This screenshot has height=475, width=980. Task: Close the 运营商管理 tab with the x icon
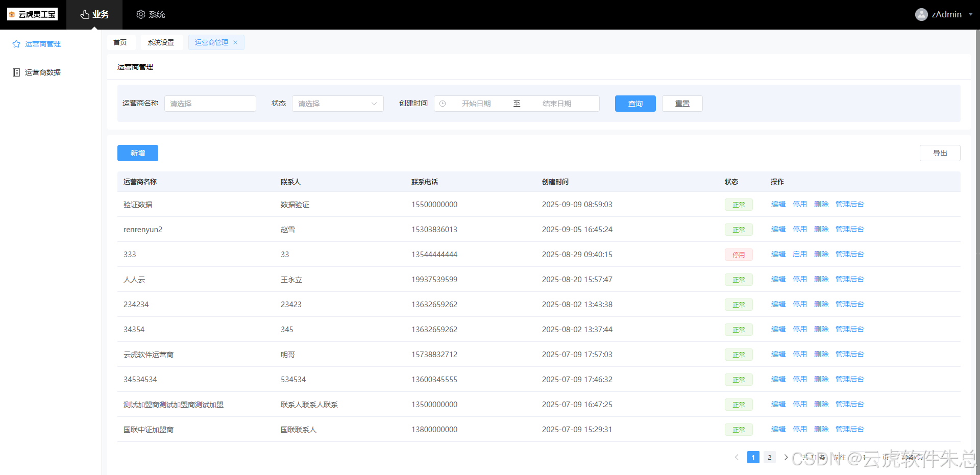click(x=235, y=42)
